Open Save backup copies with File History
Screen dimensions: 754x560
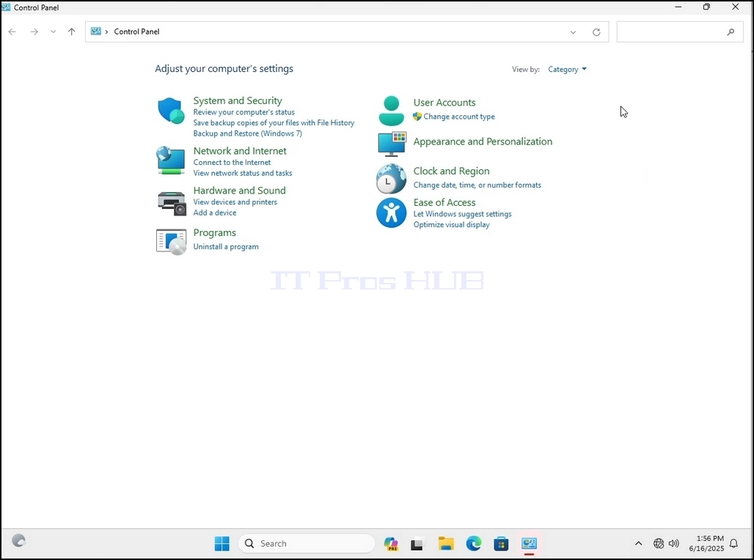(x=274, y=122)
